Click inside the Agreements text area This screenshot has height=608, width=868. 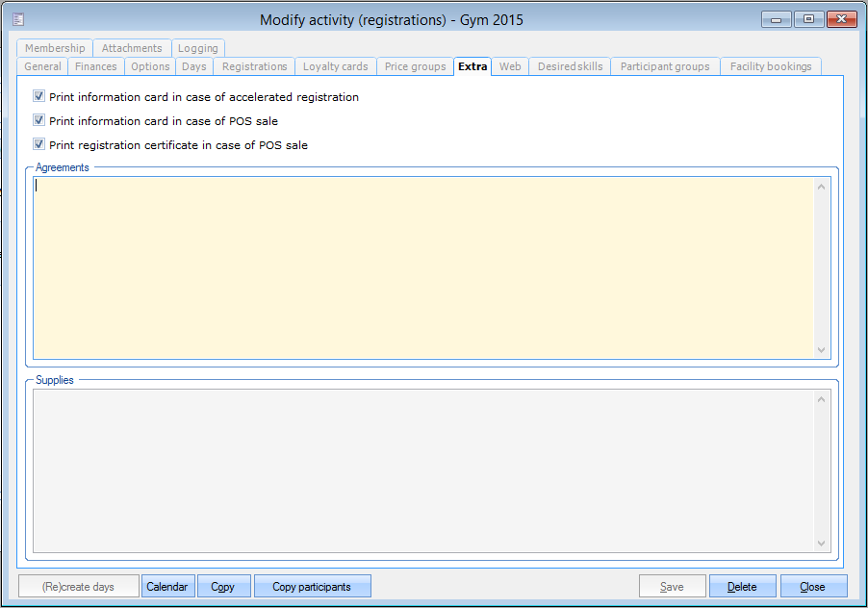[423, 267]
